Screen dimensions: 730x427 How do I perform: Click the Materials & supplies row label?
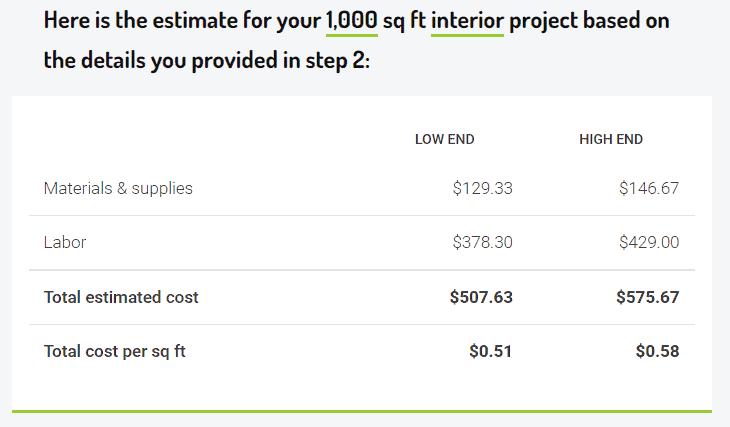[118, 188]
